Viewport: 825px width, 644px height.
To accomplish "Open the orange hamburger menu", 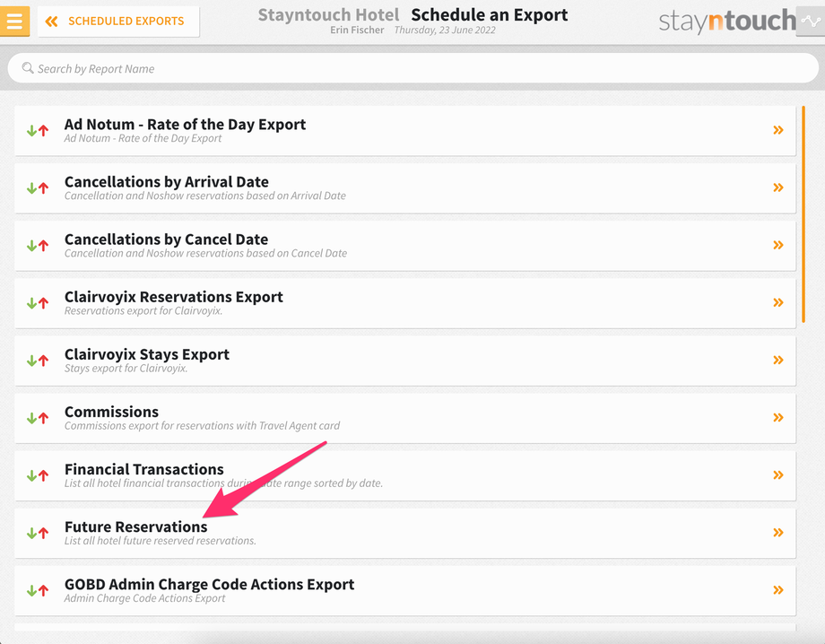I will (x=14, y=21).
